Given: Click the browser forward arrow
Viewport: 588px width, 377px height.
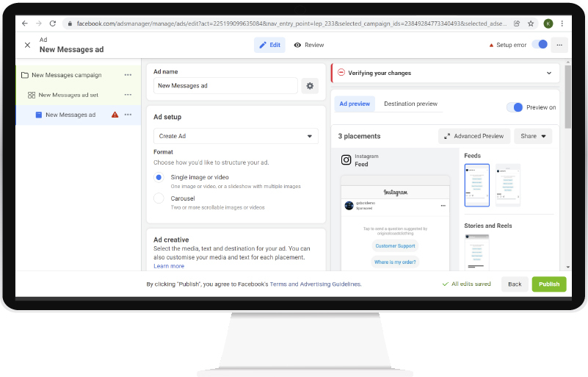Looking at the screenshot, I should coord(39,24).
